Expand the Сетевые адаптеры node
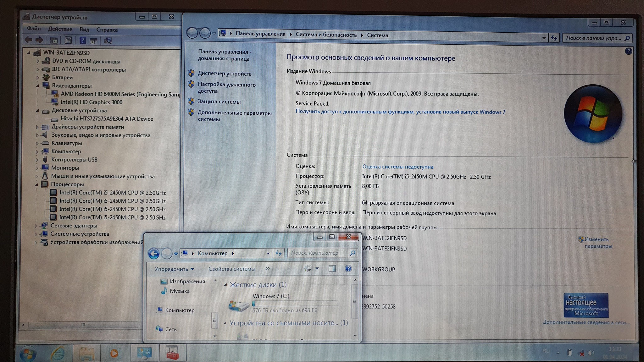 pyautogui.click(x=36, y=226)
